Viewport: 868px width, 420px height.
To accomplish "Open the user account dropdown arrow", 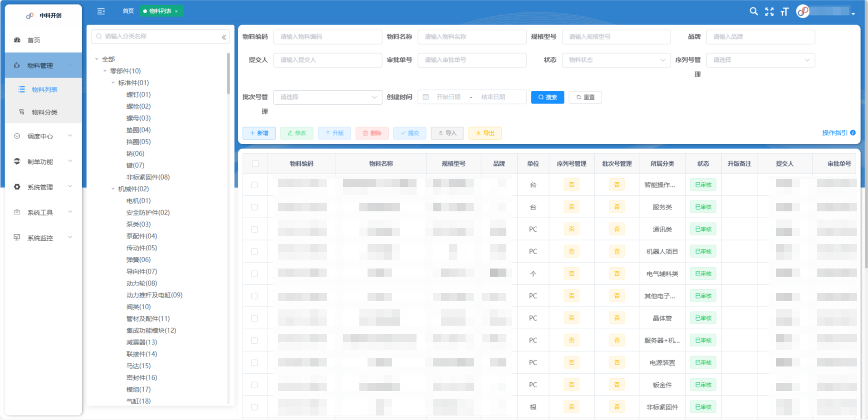I will point(853,14).
